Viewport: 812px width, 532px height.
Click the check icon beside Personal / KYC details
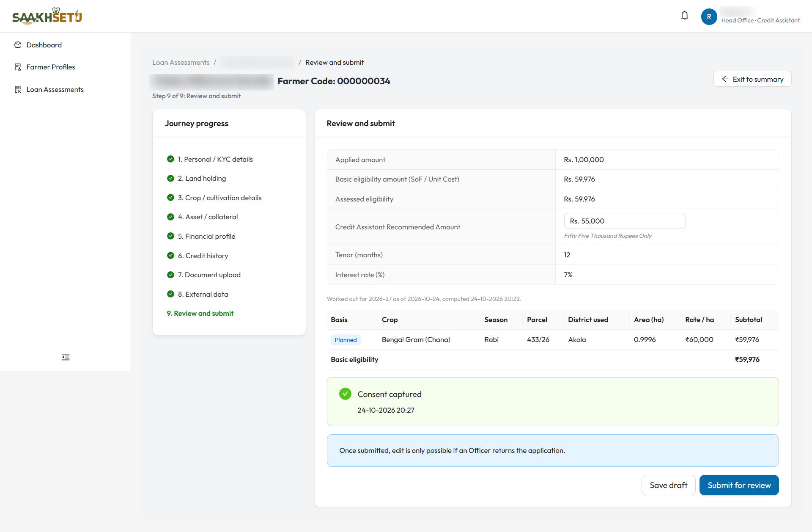tap(170, 159)
